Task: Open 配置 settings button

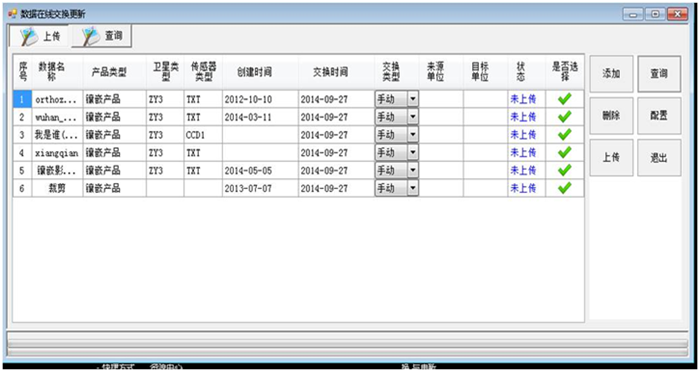Action: [659, 116]
